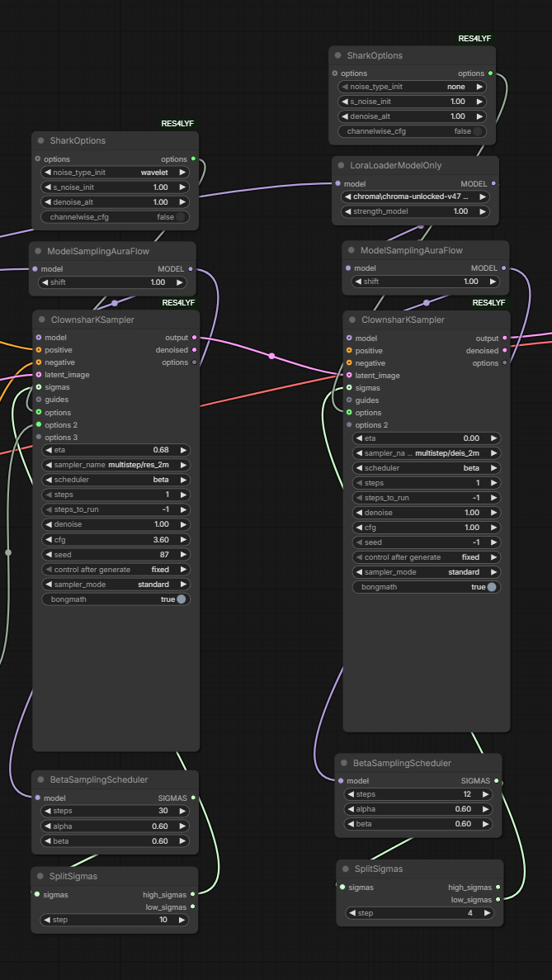552x980 pixels.
Task: Click the sigmas input of the step-4 SplitSigmas
Action: [342, 886]
